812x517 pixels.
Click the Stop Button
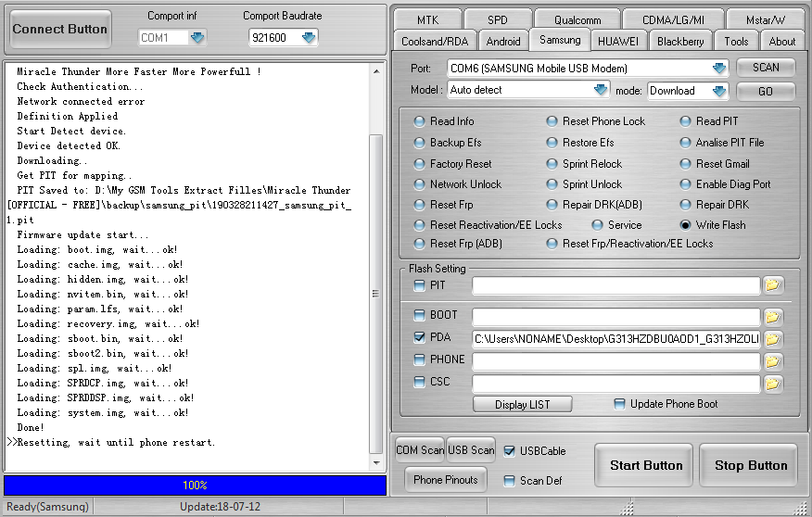[748, 465]
